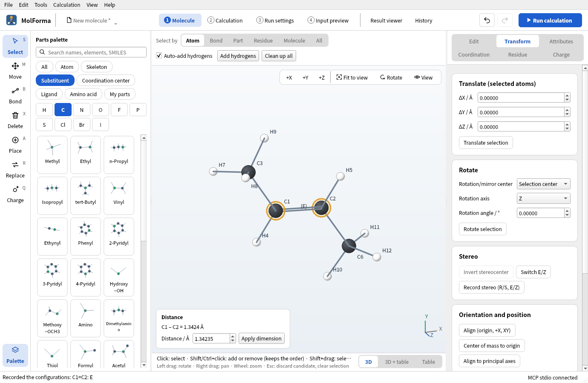Switch to the Coordination tab

(x=474, y=54)
